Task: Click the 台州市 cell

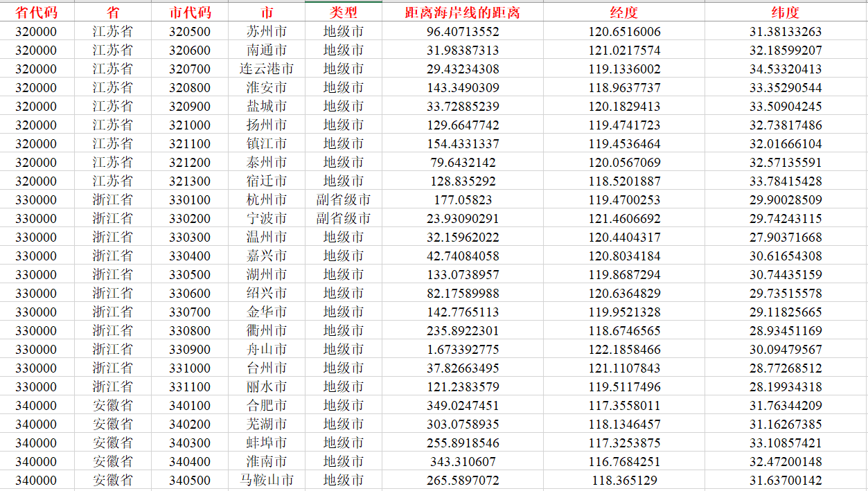Action: 267,368
